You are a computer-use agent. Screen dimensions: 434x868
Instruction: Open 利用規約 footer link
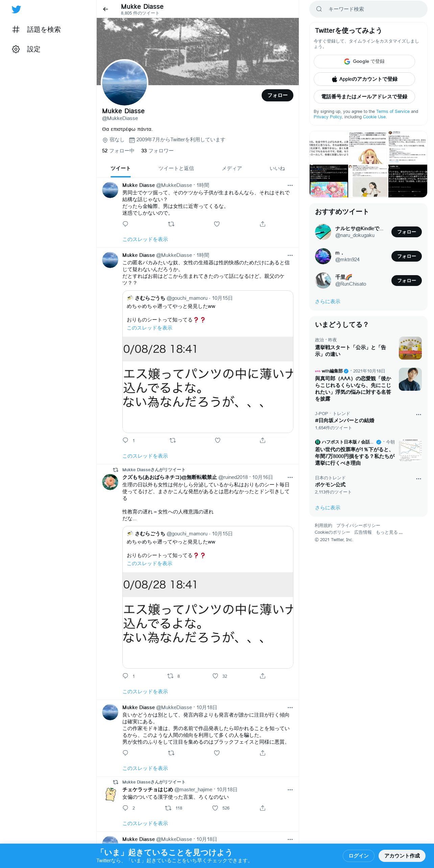click(323, 526)
